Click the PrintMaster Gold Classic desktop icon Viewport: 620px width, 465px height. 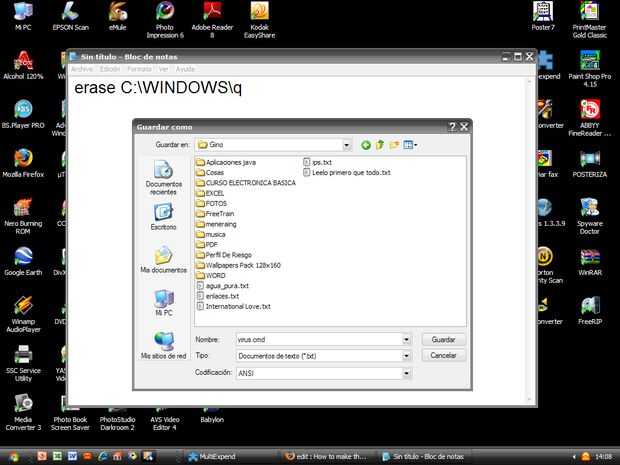coord(590,19)
